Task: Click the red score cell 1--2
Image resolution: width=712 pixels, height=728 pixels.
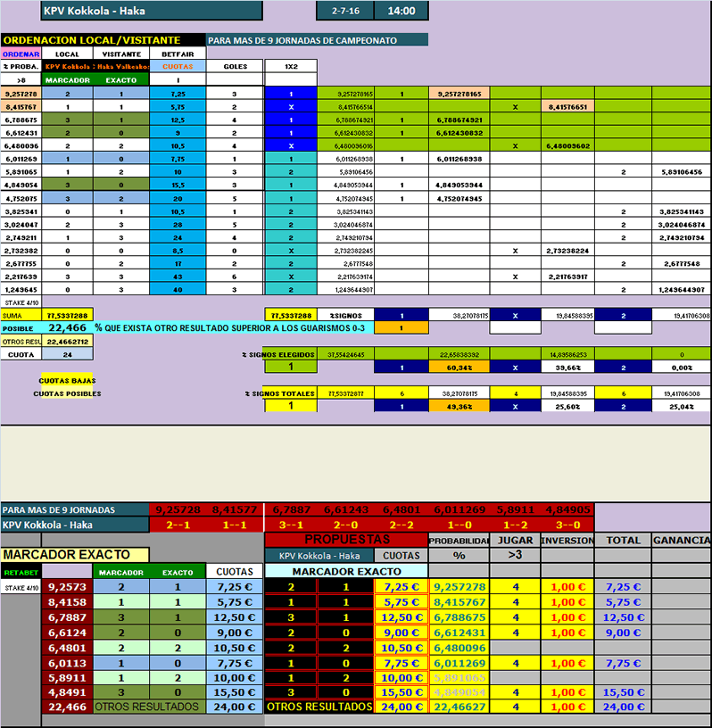Action: coord(515,525)
